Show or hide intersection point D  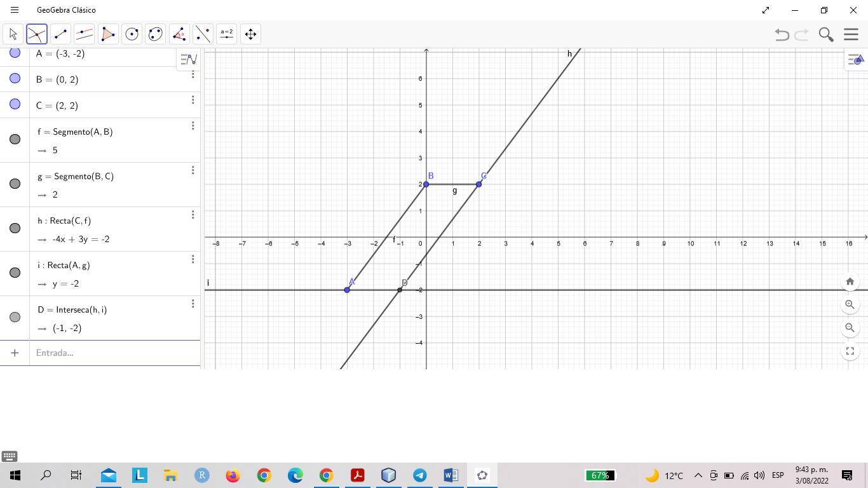coord(15,317)
